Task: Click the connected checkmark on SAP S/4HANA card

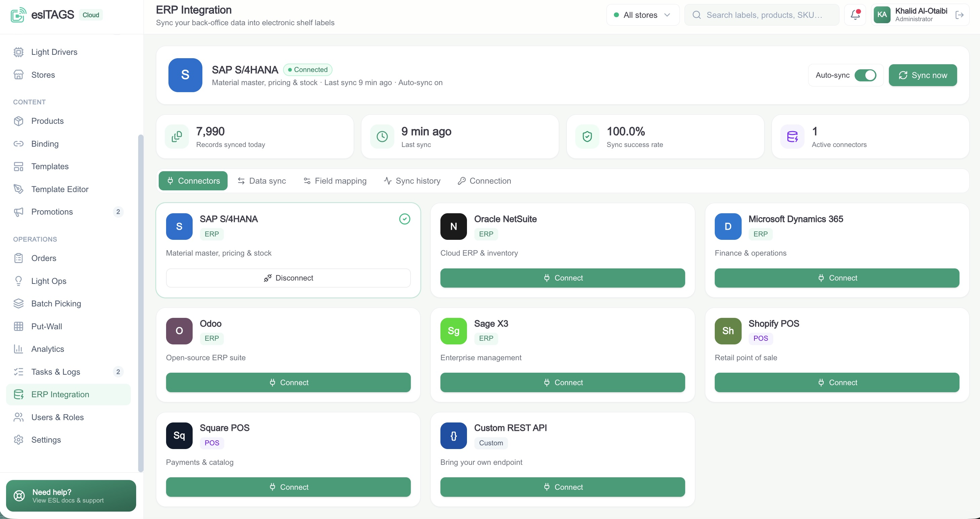Action: [x=405, y=219]
